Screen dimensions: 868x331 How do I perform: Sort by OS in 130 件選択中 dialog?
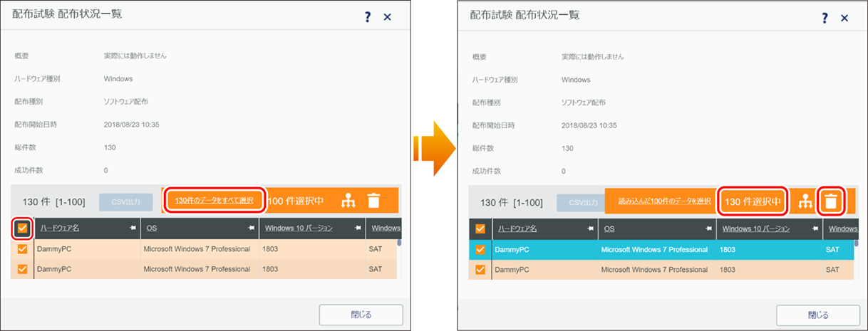609,228
